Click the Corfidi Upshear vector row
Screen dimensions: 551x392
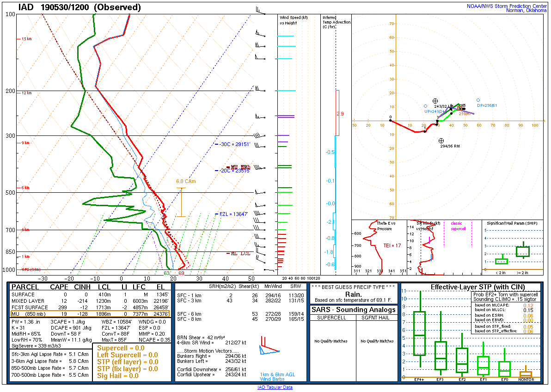(212, 375)
